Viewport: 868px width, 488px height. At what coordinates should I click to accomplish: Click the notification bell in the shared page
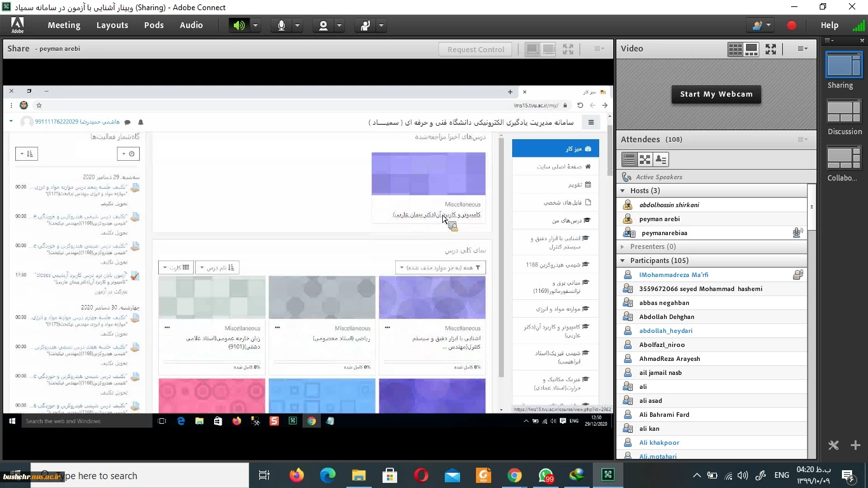coord(140,122)
